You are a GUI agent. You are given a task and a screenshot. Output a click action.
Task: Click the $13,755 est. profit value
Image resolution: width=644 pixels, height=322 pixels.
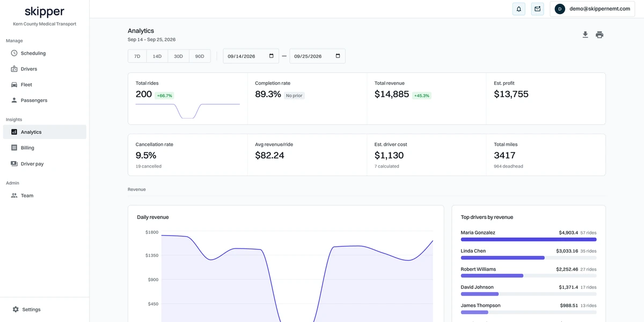511,94
